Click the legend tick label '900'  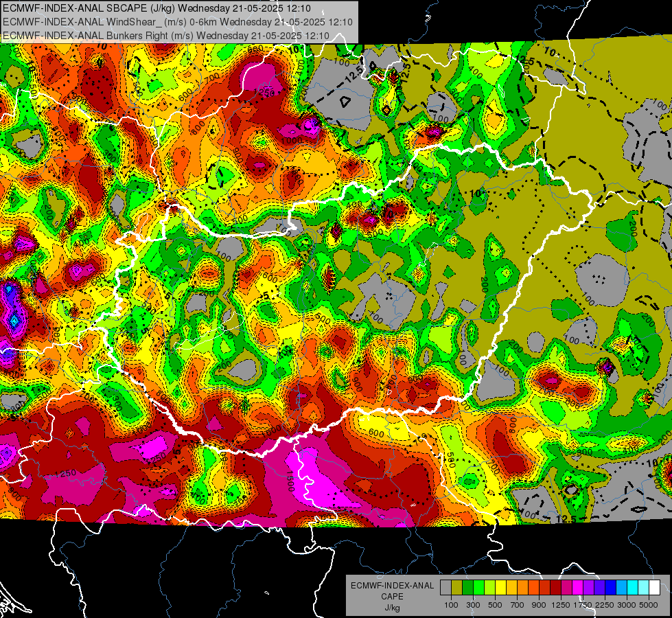[539, 605]
